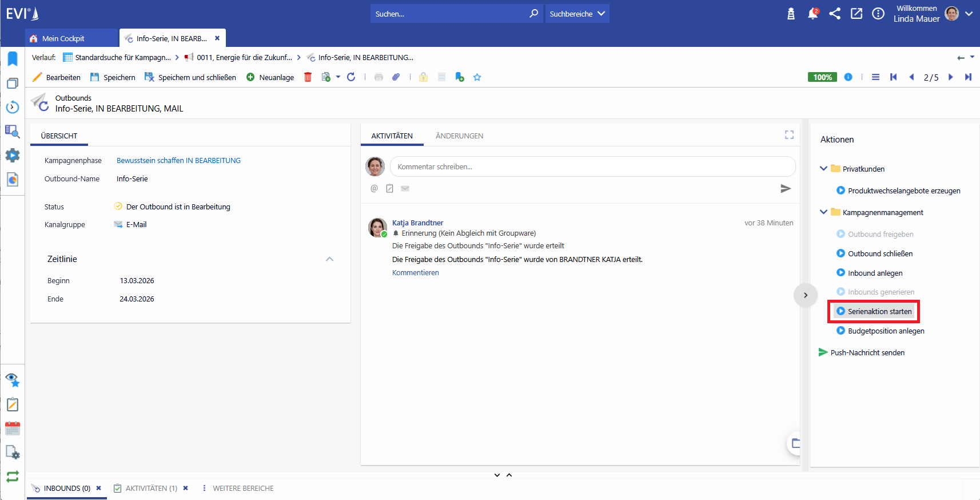The image size is (980, 500).
Task: Toggle fullscreen for the activities panel
Action: (x=789, y=135)
